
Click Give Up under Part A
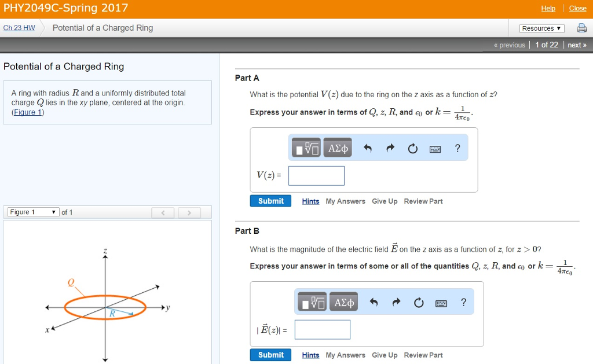click(385, 201)
